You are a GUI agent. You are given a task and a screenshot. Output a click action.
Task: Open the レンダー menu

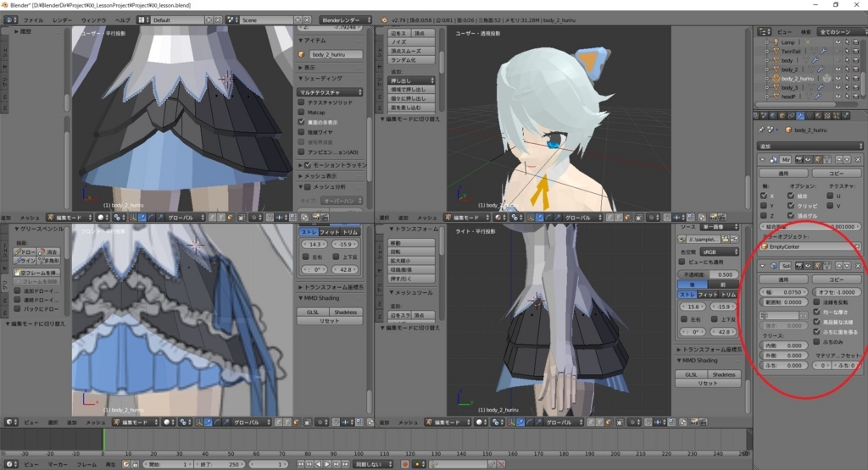(x=62, y=20)
